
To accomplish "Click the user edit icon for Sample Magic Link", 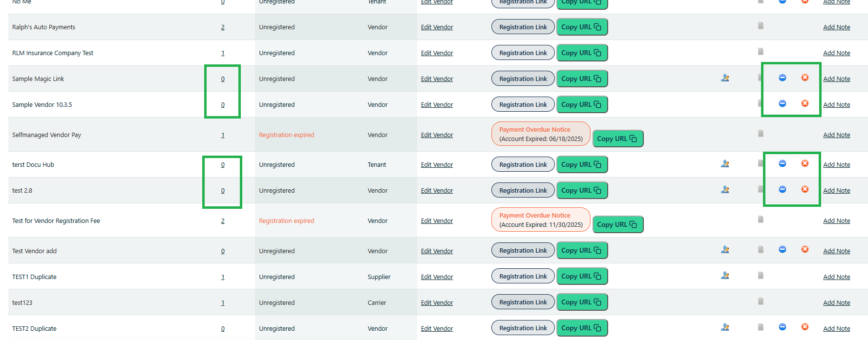I will coord(725,78).
